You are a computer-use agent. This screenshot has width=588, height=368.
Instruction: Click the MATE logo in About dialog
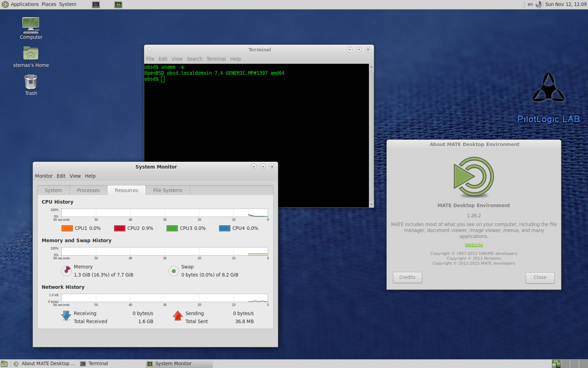point(474,177)
